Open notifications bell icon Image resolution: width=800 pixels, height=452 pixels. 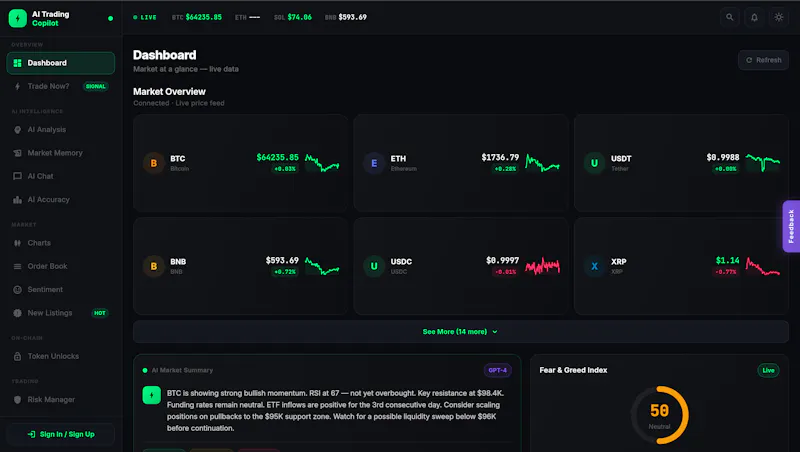tap(754, 17)
